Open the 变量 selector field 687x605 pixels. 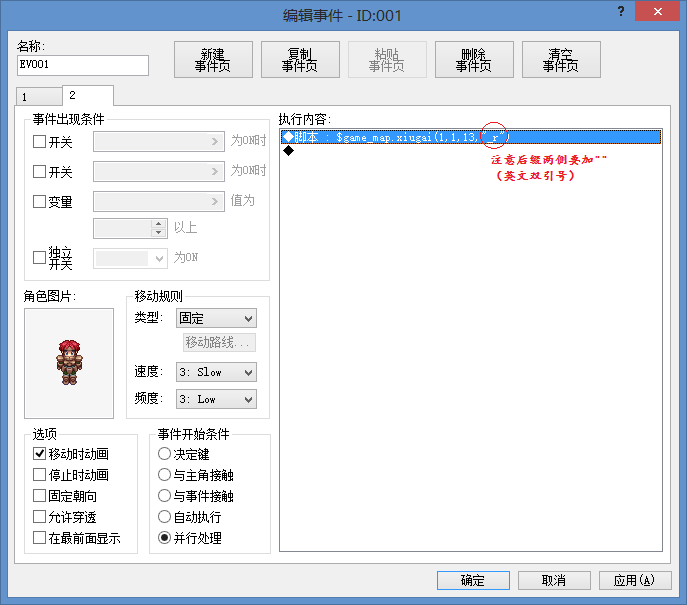pos(159,202)
